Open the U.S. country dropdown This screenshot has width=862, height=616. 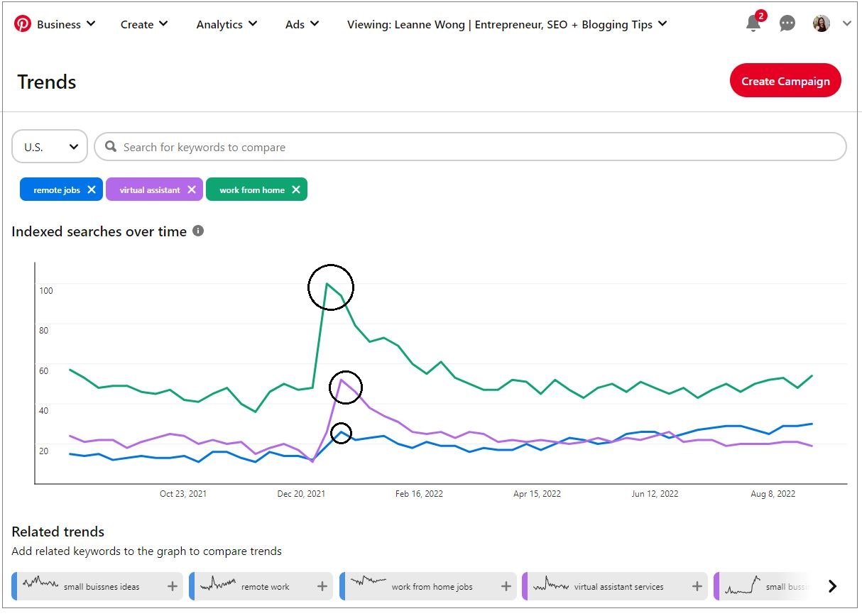50,147
